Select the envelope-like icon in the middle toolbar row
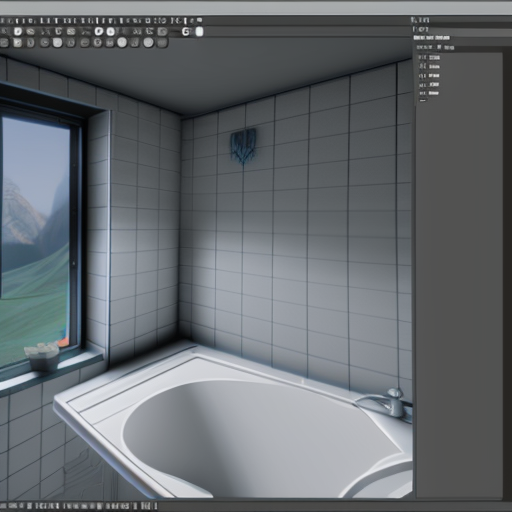Screen dimensions: 512x512 (x=71, y=32)
